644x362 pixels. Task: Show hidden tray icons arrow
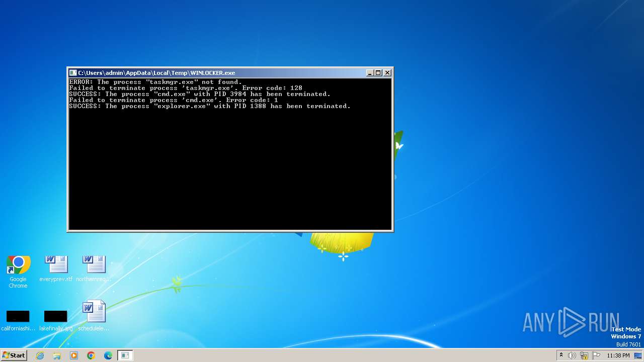[561, 355]
